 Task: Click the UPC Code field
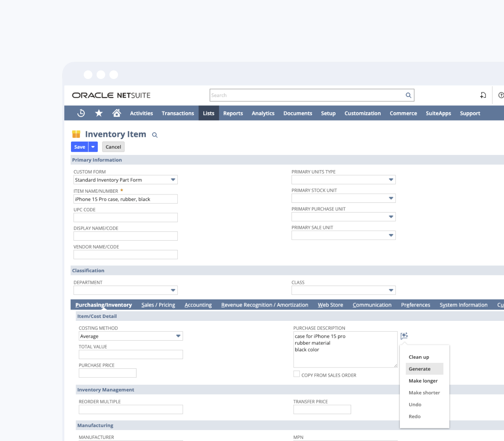click(126, 218)
